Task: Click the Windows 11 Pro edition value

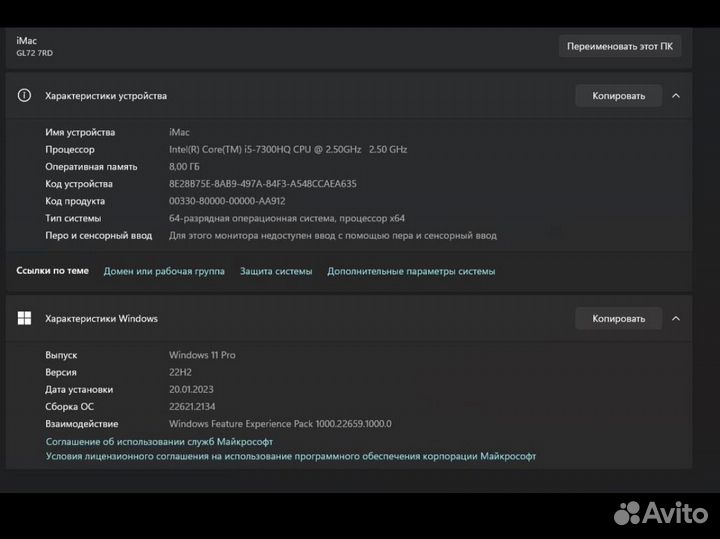Action: (202, 355)
